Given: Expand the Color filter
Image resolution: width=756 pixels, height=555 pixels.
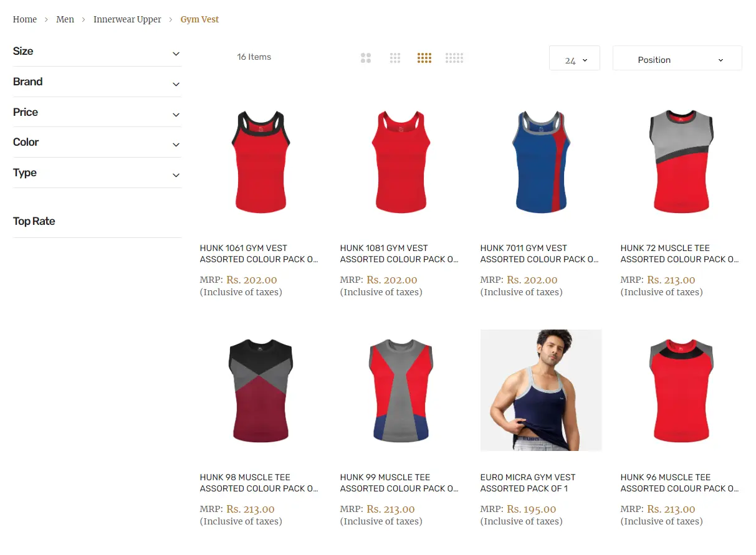Looking at the screenshot, I should (x=97, y=143).
